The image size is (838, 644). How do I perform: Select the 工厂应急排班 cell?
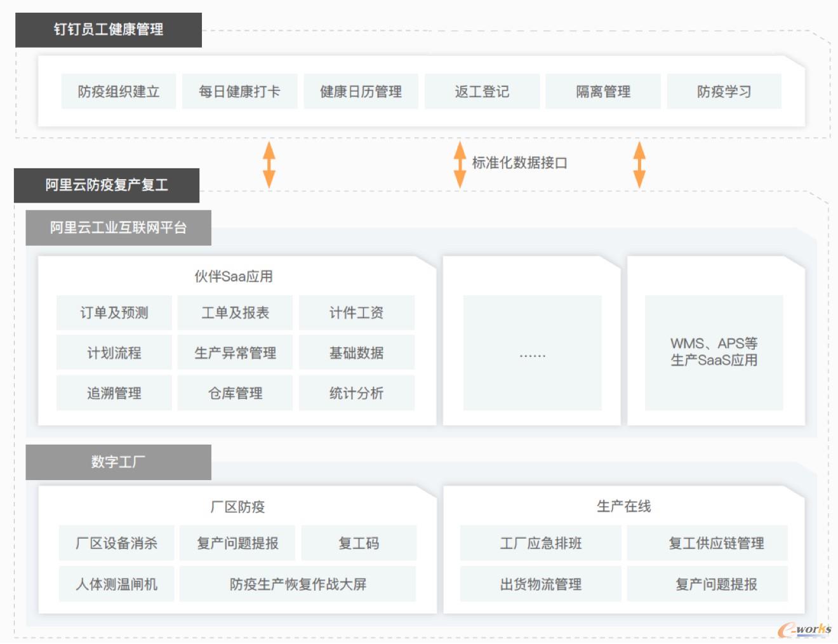[541, 543]
